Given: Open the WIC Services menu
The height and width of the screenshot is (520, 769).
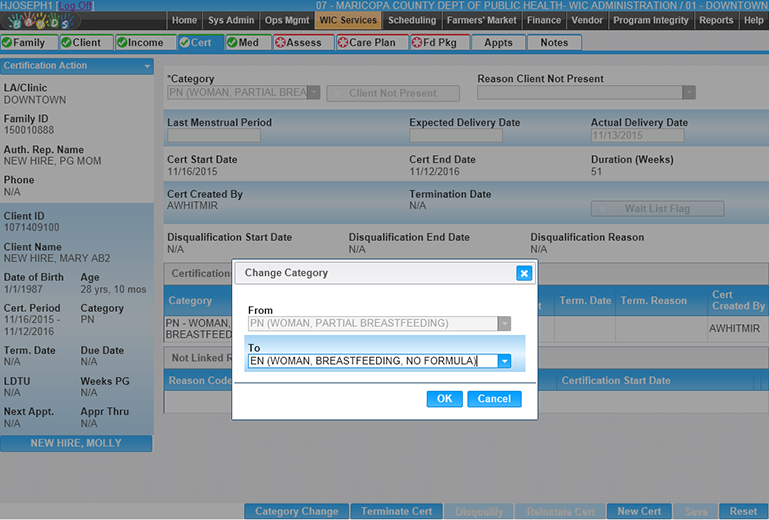Looking at the screenshot, I should [348, 20].
